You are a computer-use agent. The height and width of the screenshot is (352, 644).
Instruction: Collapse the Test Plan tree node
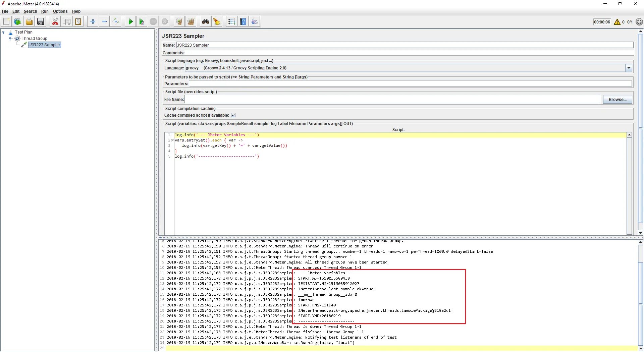4,32
